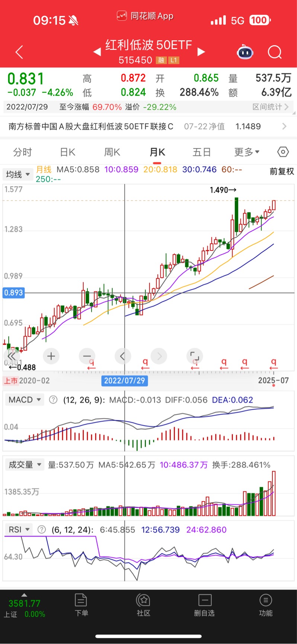Tap the 2025-07 end date label
The image size is (297, 644).
[274, 380]
